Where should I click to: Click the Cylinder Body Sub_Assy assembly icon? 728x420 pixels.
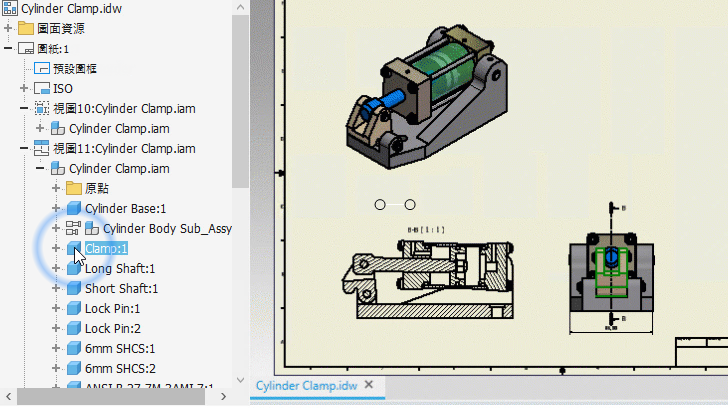tap(92, 228)
